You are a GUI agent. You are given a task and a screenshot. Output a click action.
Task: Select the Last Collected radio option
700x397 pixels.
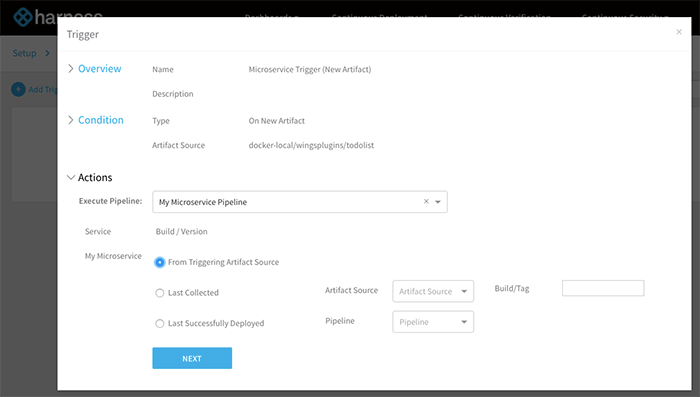coord(159,293)
